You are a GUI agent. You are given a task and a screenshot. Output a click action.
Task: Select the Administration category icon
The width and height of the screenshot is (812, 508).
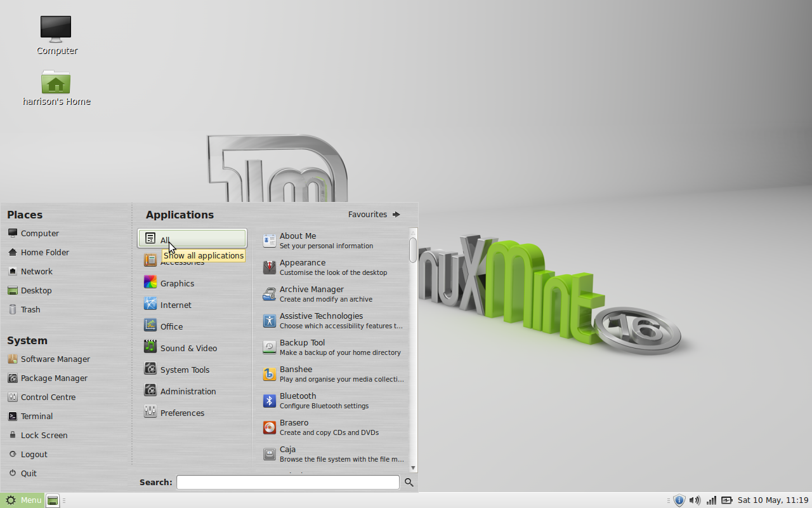(x=150, y=390)
